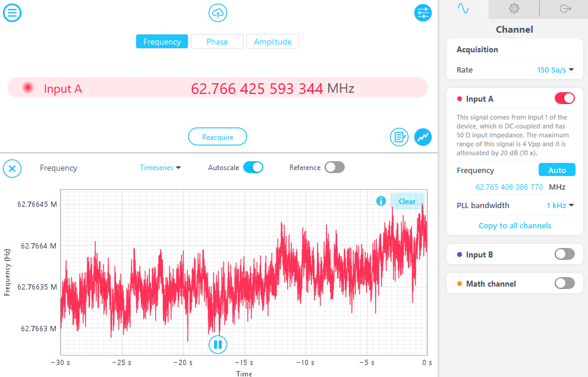This screenshot has height=377, width=588.
Task: Toggle the graph view chart icon
Action: [x=423, y=137]
